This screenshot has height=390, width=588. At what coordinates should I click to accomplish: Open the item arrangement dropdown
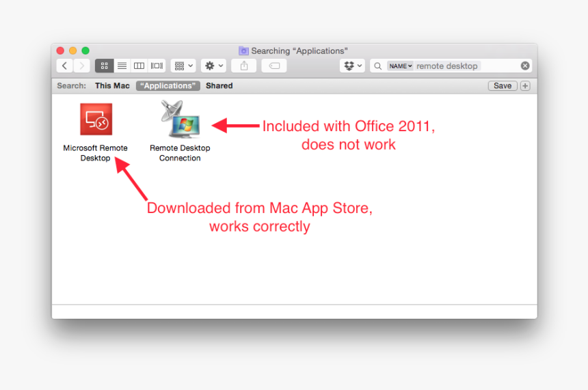[183, 66]
